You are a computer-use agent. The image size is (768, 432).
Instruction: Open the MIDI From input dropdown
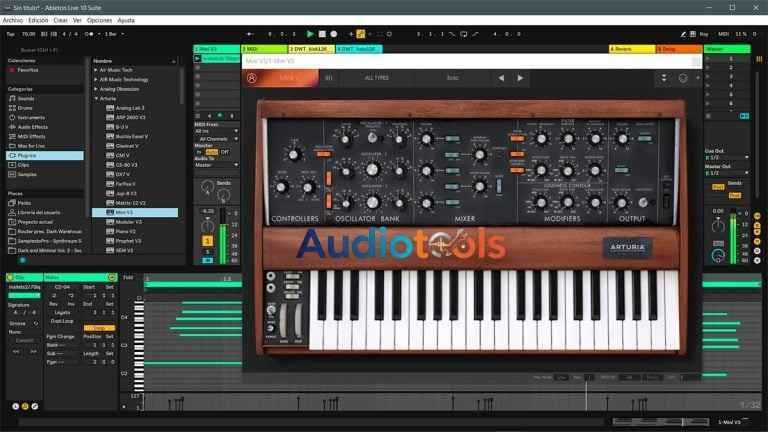[x=216, y=131]
